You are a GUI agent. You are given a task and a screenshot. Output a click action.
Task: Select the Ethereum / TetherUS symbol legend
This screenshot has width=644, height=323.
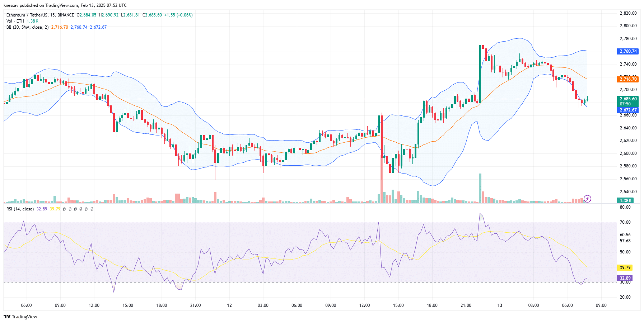(40, 15)
